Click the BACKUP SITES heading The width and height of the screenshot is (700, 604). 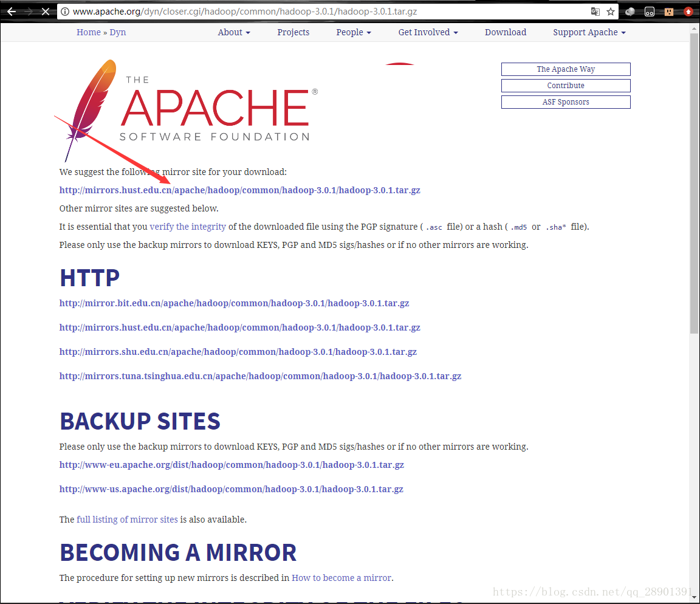point(140,422)
